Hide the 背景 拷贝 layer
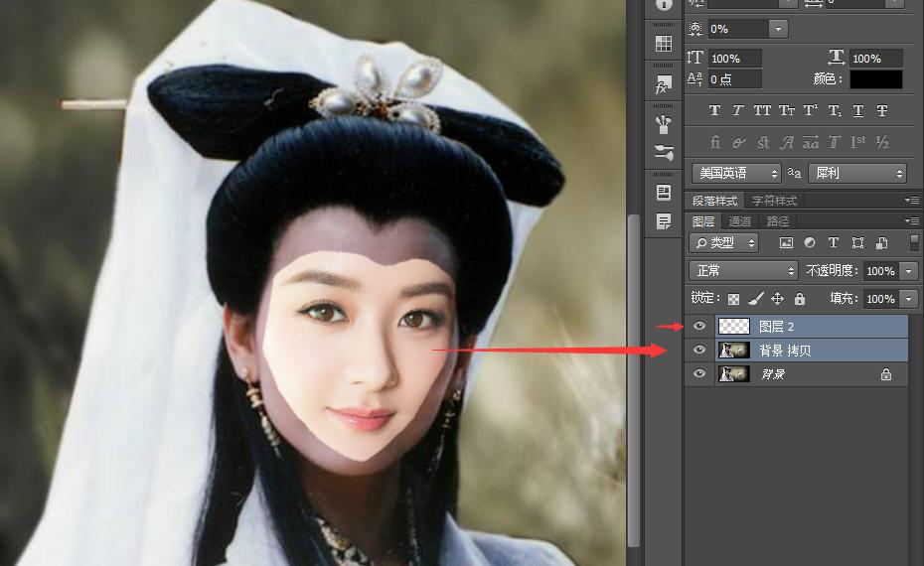The image size is (924, 566). (x=699, y=350)
